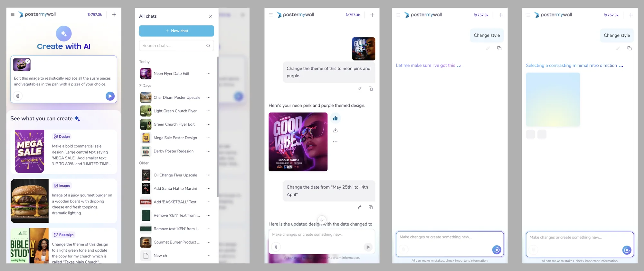Click the New chat button
This screenshot has height=271, width=644.
click(x=176, y=31)
